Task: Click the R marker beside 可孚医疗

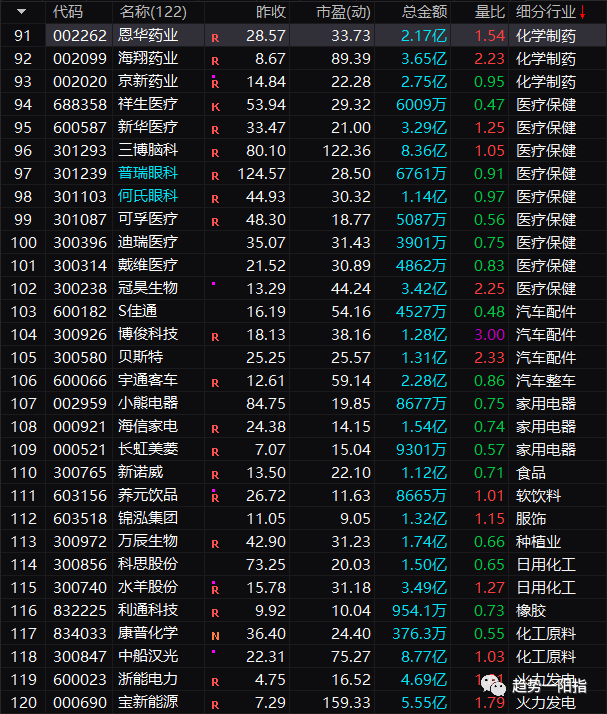Action: click(215, 222)
